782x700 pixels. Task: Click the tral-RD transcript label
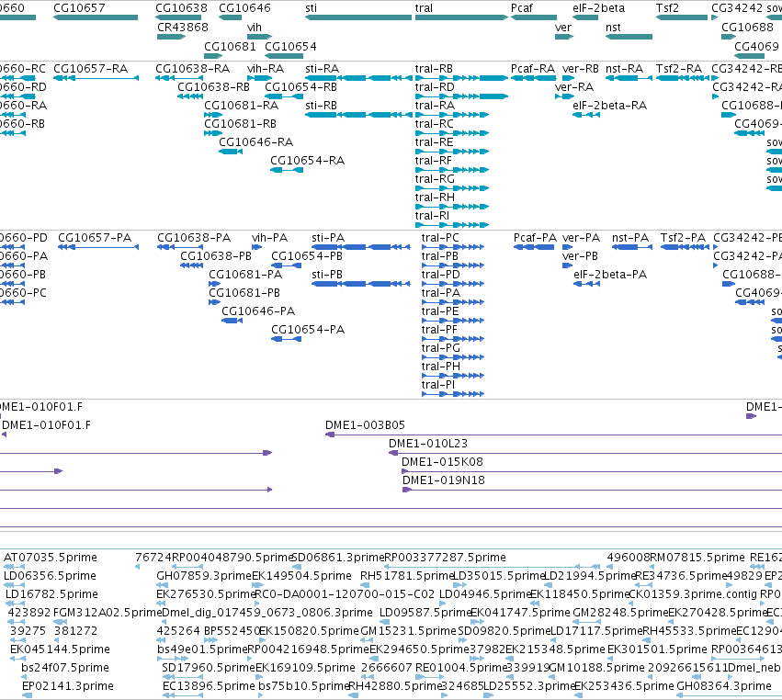tap(435, 86)
